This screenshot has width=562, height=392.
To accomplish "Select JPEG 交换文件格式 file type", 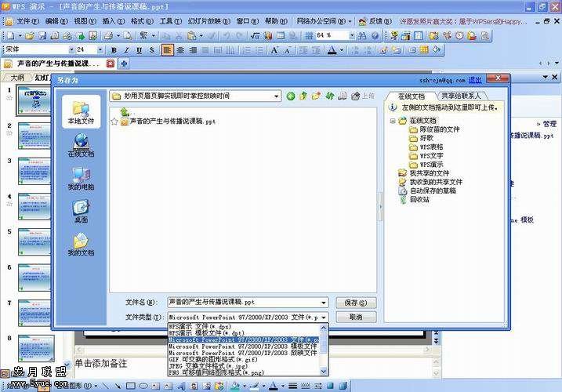I will [x=245, y=366].
